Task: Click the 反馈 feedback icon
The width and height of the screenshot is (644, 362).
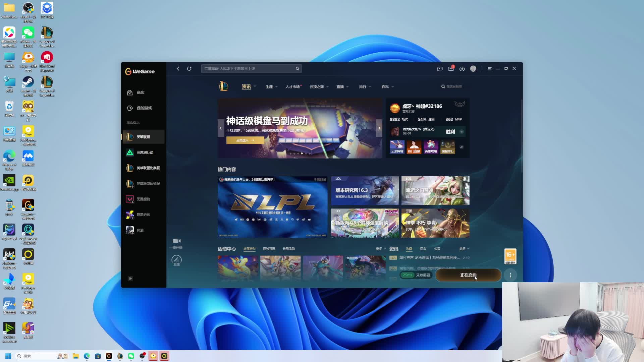Action: coord(176,259)
